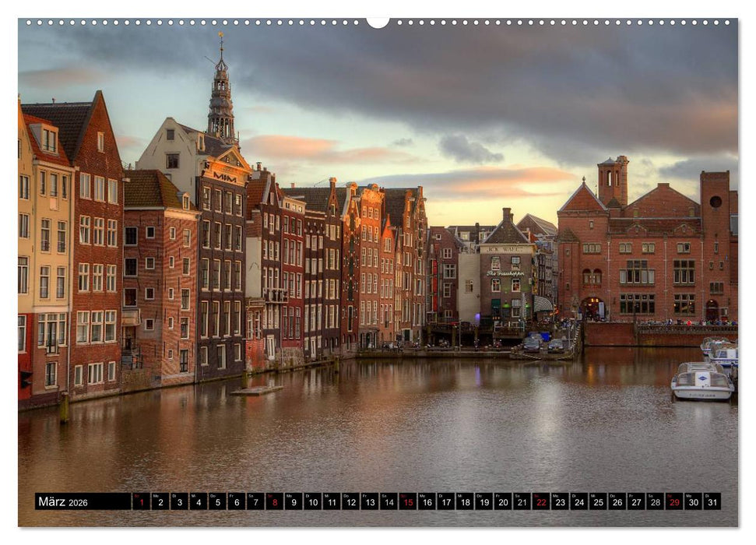Image resolution: width=756 pixels, height=545 pixels.
Task: Select red Sunday date 1
Action: tap(141, 502)
